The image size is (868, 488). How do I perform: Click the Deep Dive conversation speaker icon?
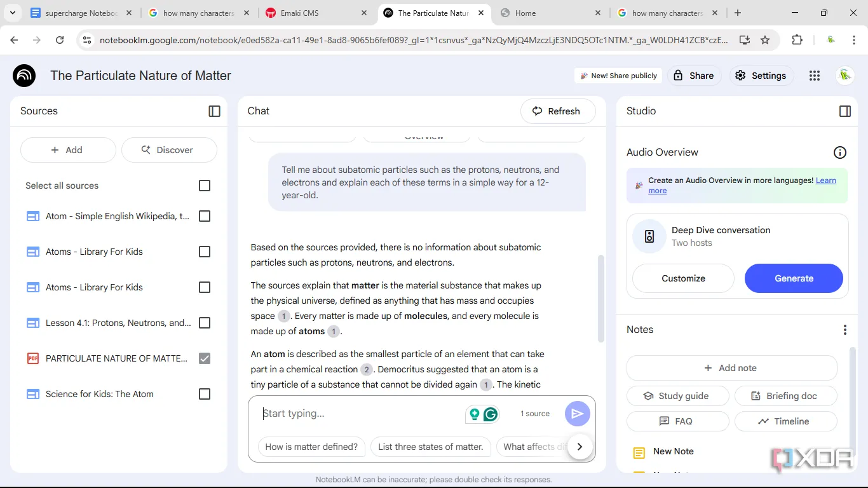(649, 236)
